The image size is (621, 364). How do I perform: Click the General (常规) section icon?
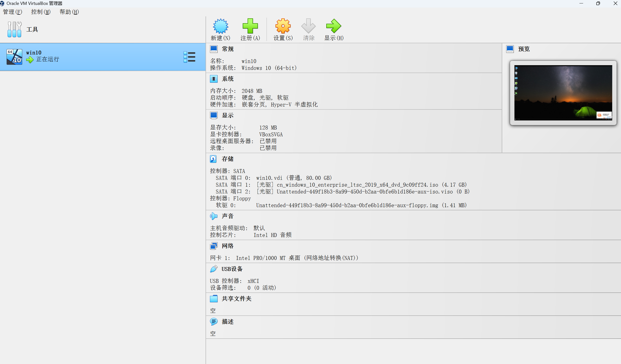tap(214, 49)
